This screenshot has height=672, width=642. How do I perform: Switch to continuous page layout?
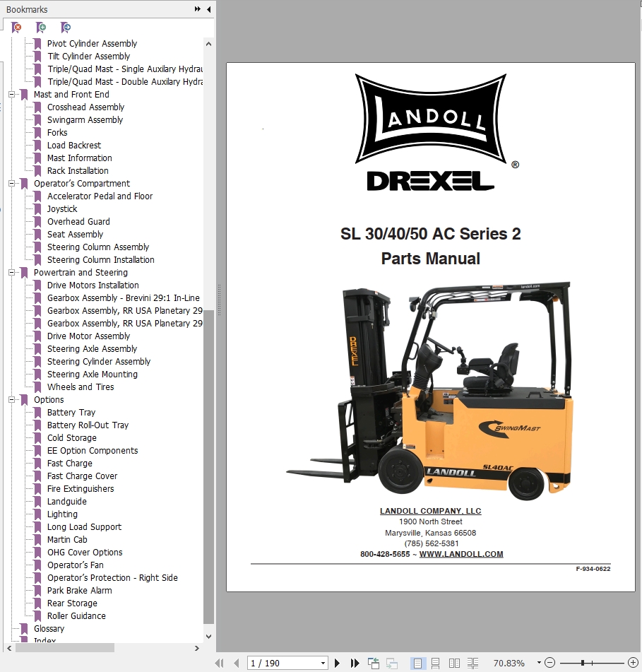(x=436, y=663)
